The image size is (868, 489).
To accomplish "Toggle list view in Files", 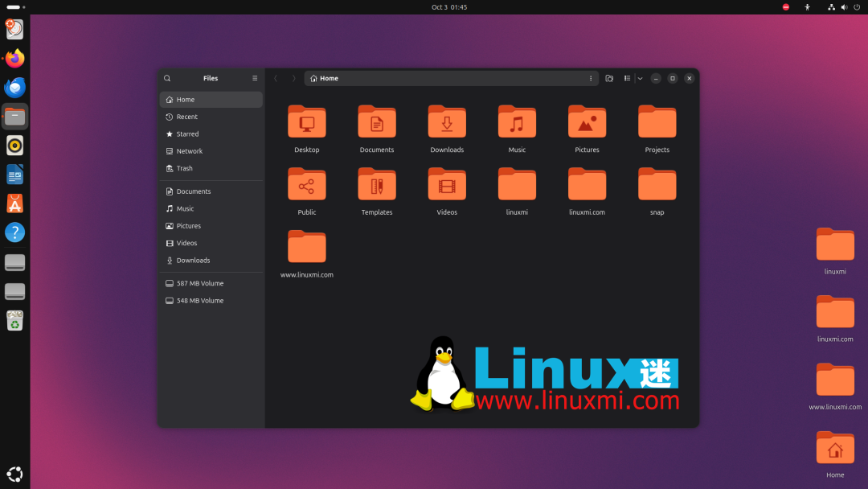I will [x=627, y=78].
